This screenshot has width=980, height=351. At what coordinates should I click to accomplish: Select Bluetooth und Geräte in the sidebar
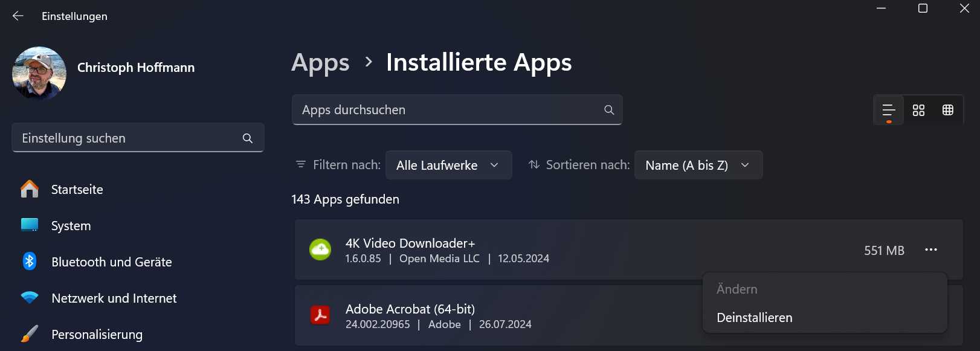click(111, 262)
